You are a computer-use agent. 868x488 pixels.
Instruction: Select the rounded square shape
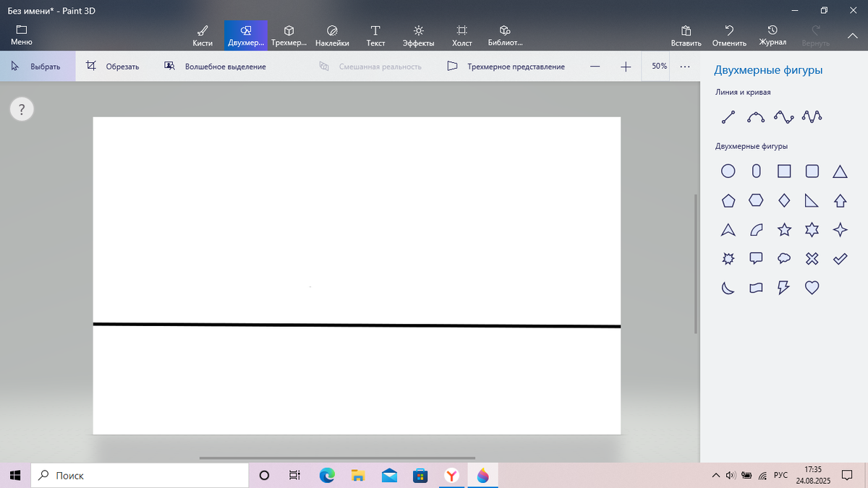pyautogui.click(x=812, y=171)
